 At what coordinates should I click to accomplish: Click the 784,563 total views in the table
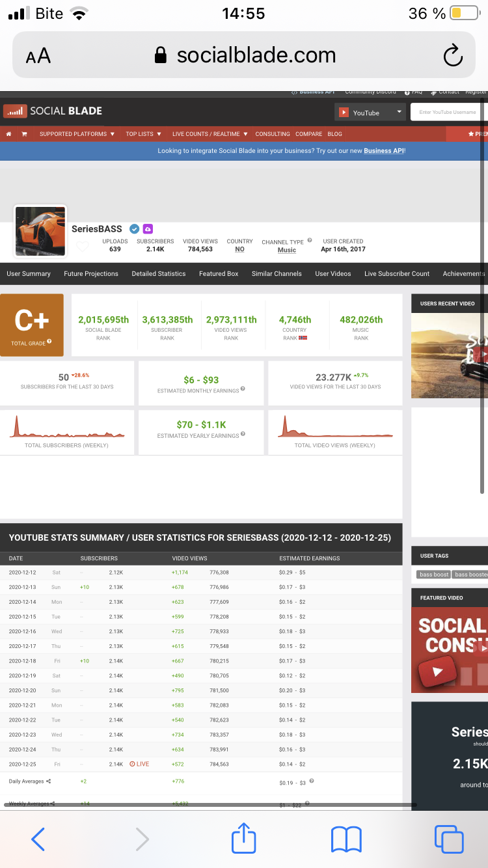click(219, 764)
